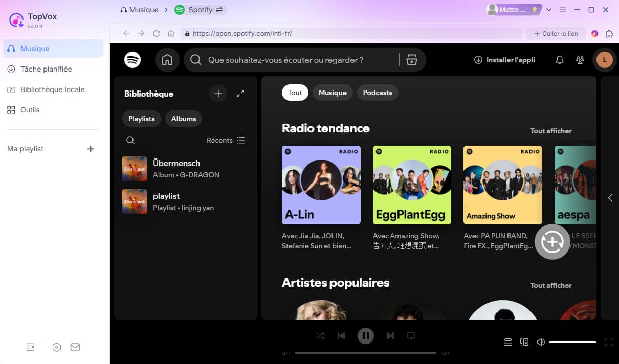Mute volume speaker icon
The image size is (619, 364).
click(x=541, y=342)
